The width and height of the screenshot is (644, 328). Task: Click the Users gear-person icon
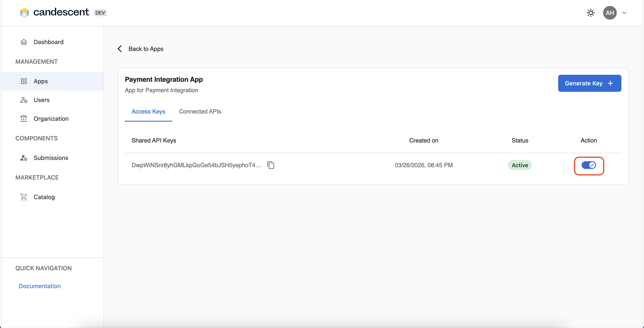[24, 100]
